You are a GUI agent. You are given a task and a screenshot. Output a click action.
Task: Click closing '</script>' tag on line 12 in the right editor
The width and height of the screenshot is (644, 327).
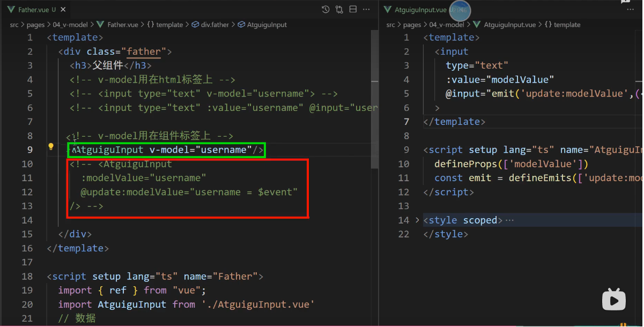pyautogui.click(x=449, y=192)
